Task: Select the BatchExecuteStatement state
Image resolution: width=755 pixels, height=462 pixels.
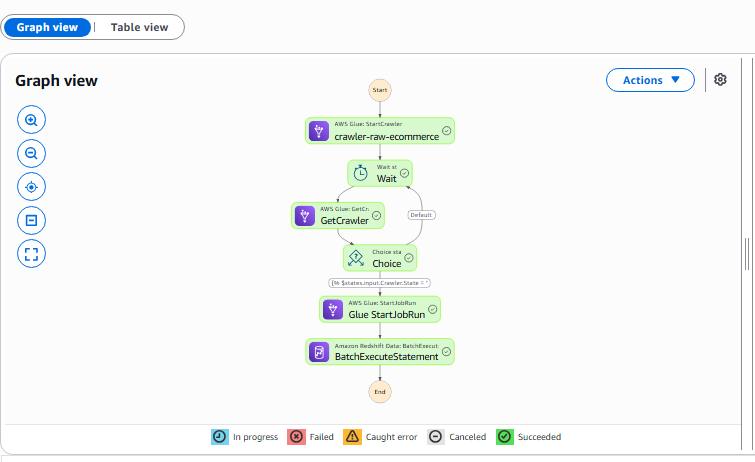Action: click(x=380, y=352)
